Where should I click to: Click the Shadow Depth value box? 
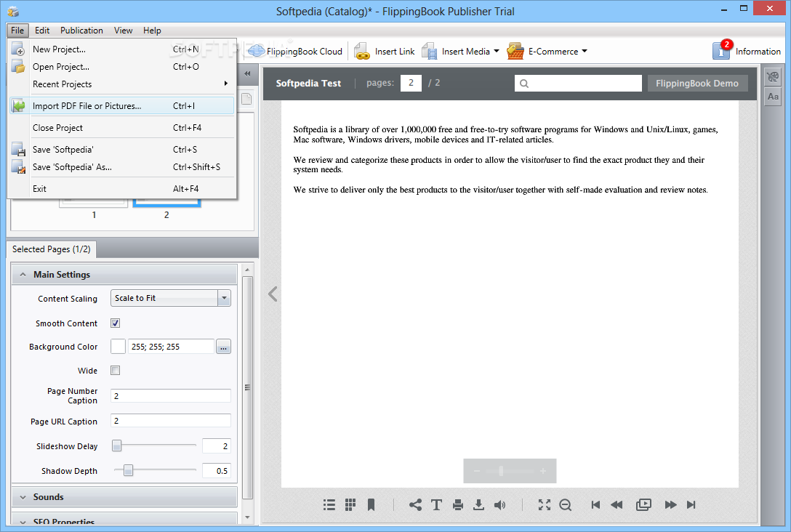pos(217,470)
